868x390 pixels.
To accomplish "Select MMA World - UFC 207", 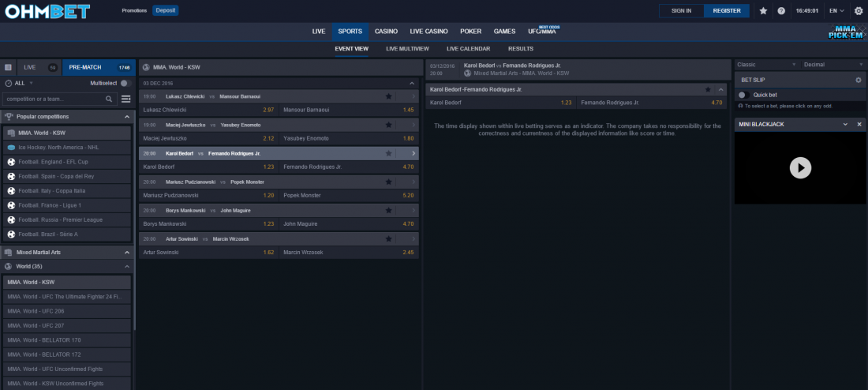I will (x=67, y=325).
